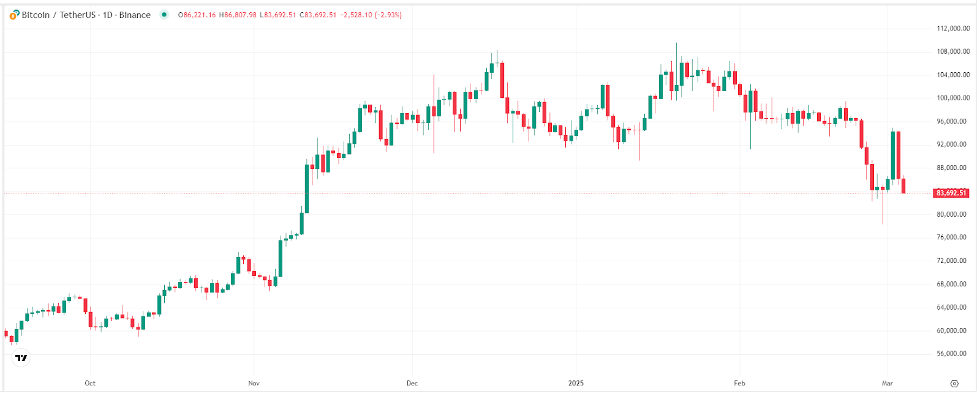Click the Nov label on time axis
The height and width of the screenshot is (394, 980).
tap(254, 384)
